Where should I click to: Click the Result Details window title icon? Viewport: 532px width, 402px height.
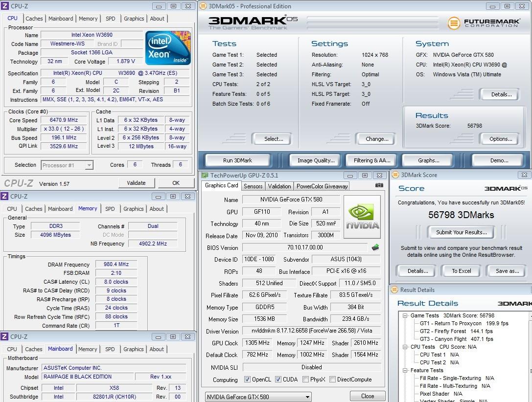(x=395, y=290)
